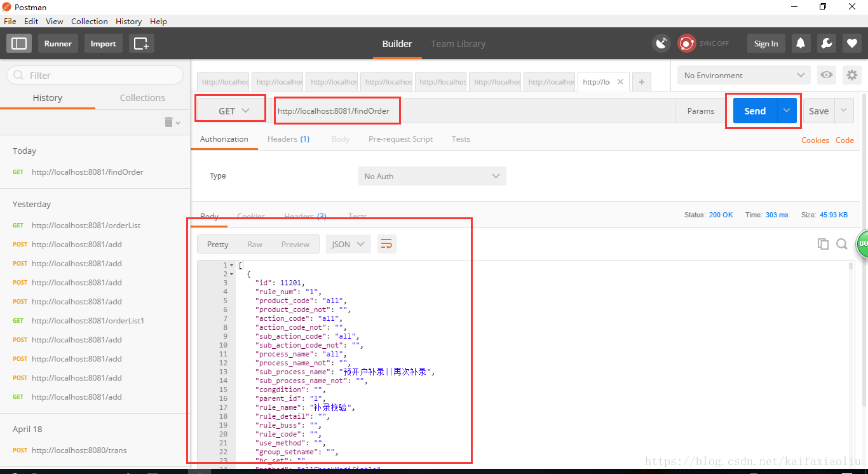Select the Pretty view button
868x474 pixels.
pos(218,244)
